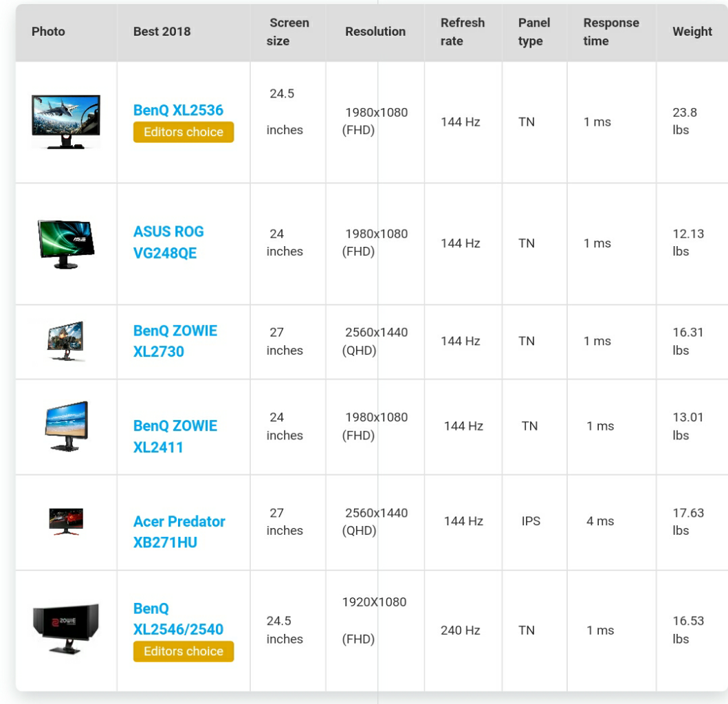Image resolution: width=728 pixels, height=704 pixels.
Task: Select the 16.31 lbs weight cell
Action: point(688,341)
